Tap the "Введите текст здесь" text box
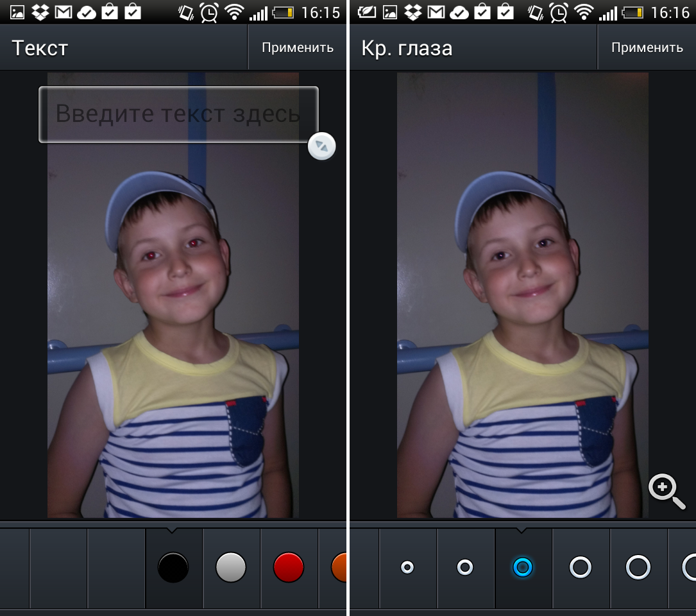Viewport: 696px width, 616px height. click(x=178, y=114)
